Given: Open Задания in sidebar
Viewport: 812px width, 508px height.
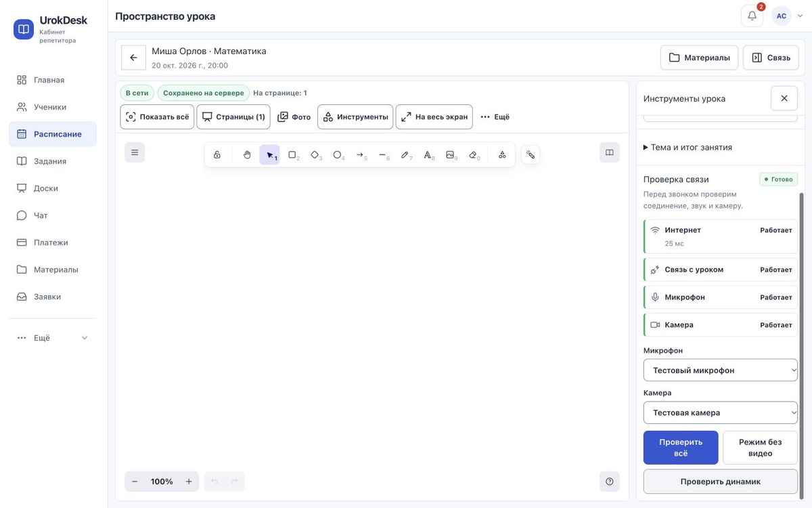Looking at the screenshot, I should point(53,161).
